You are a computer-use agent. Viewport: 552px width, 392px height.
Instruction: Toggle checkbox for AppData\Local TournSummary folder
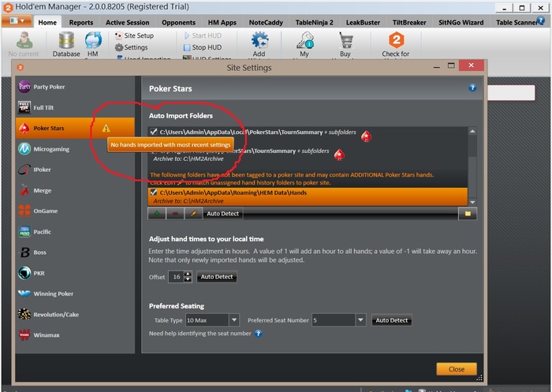[x=154, y=132]
